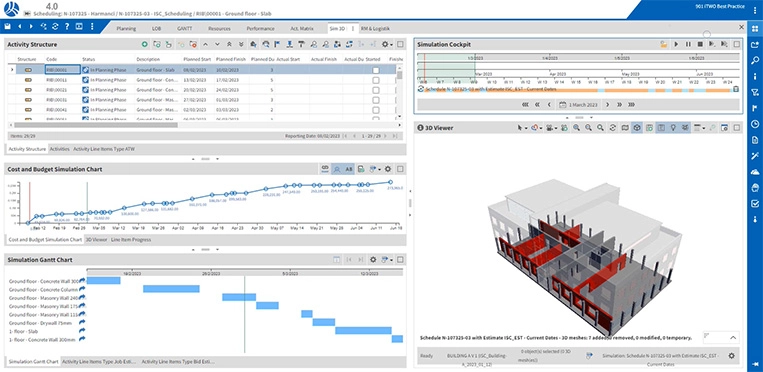
Task: Pause the simulation in Simulation Cockpit
Action: (688, 44)
